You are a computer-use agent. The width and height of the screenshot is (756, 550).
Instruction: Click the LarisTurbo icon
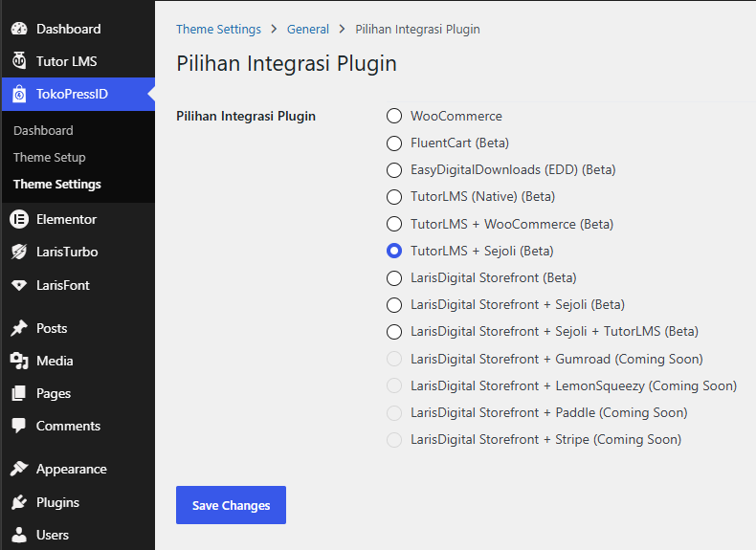point(19,252)
